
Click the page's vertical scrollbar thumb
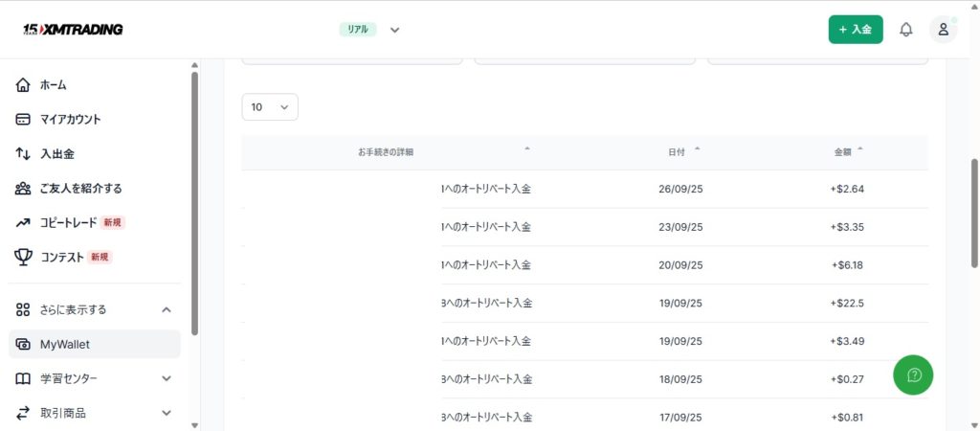point(974,213)
